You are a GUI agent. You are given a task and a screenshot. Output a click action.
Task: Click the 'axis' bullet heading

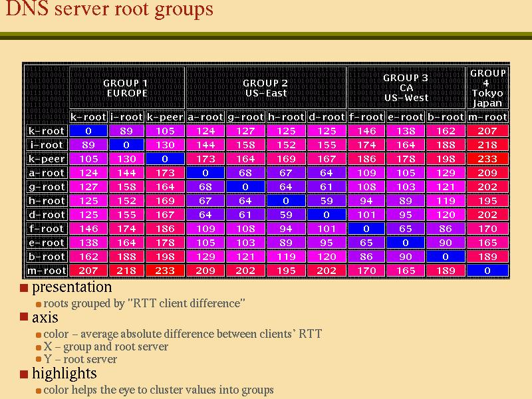[45, 318]
